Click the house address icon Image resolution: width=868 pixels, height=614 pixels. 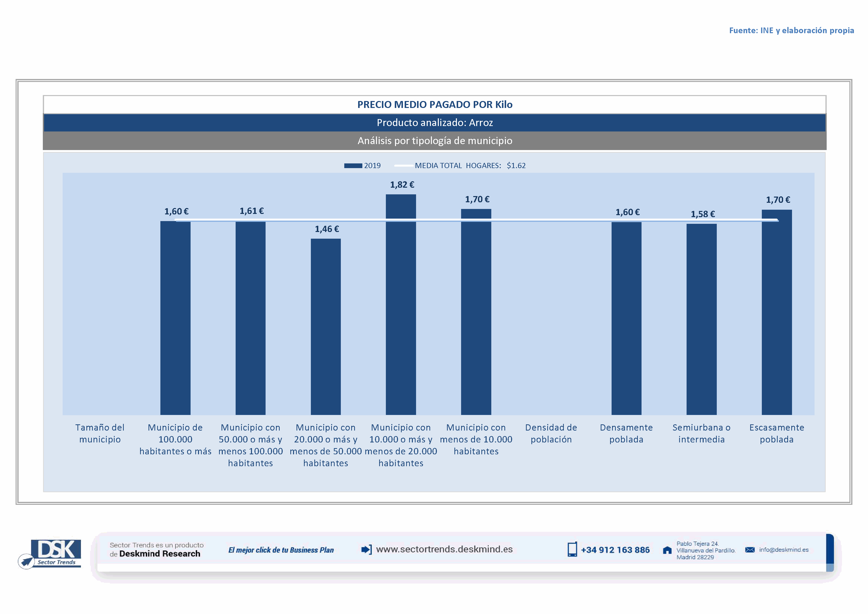[667, 550]
